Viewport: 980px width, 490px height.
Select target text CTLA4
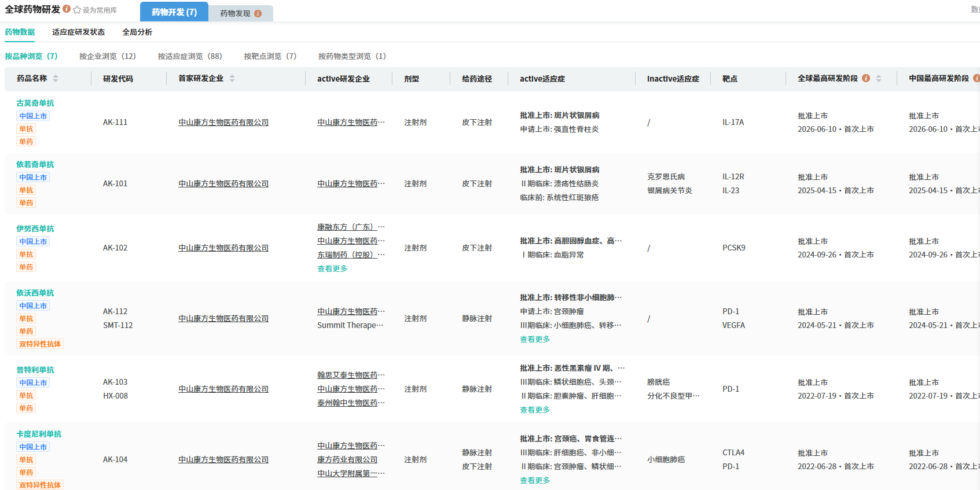point(733,452)
